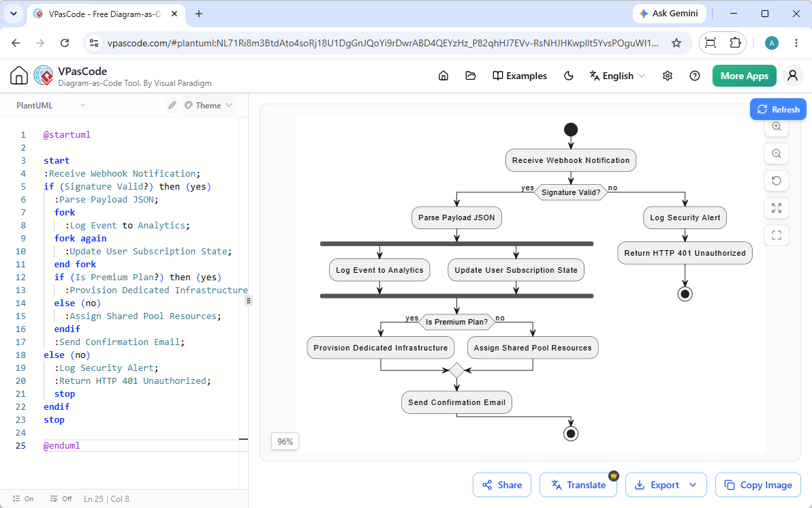The image size is (812, 508).
Task: Click the Export button
Action: click(x=656, y=485)
